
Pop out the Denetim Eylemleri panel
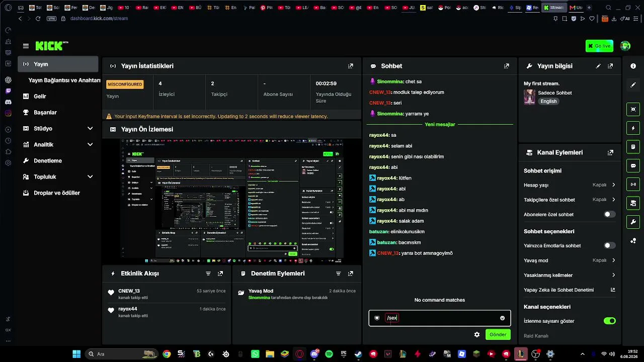tap(351, 274)
